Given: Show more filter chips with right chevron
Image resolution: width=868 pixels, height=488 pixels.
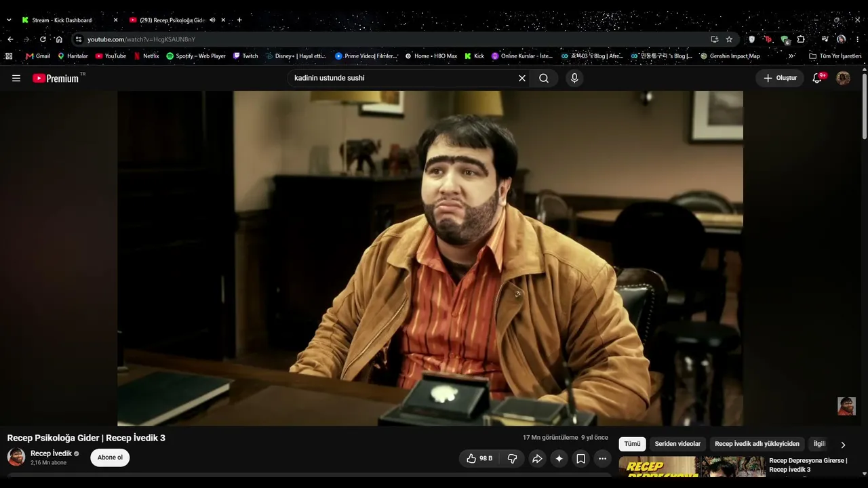Looking at the screenshot, I should (843, 445).
